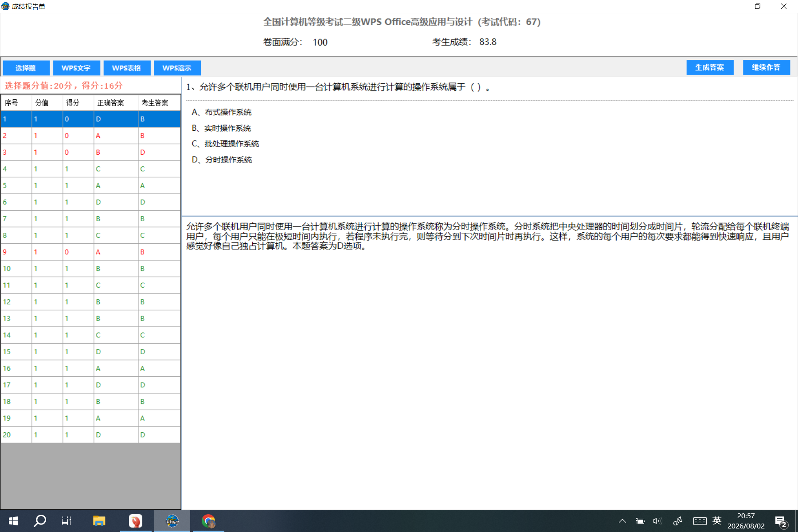The width and height of the screenshot is (798, 532).
Task: Open Google Chrome from taskbar
Action: pos(208,521)
